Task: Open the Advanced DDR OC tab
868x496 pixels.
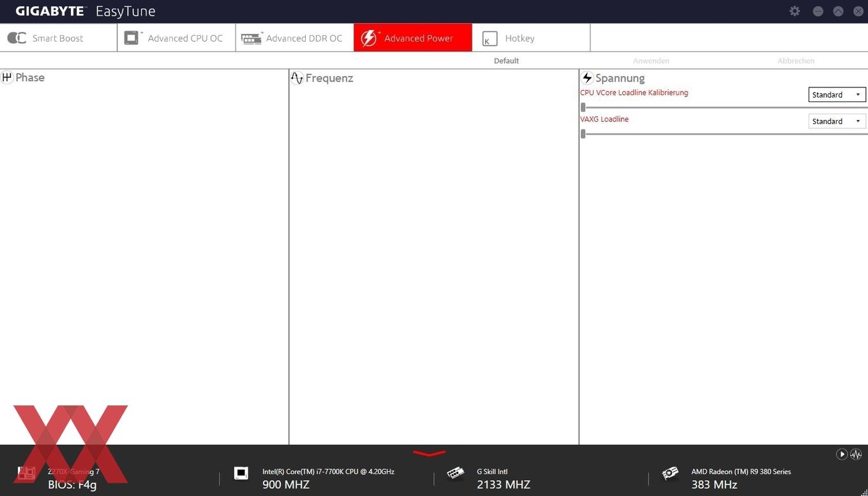Action: pyautogui.click(x=295, y=38)
